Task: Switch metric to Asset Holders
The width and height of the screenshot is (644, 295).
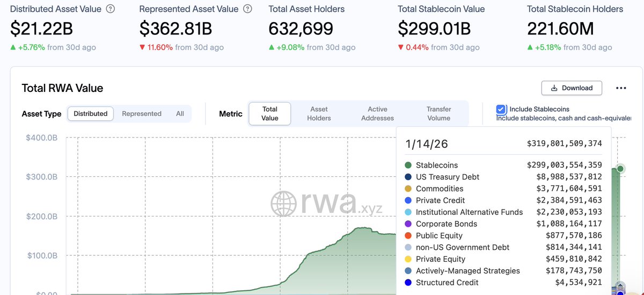Action: pyautogui.click(x=319, y=113)
